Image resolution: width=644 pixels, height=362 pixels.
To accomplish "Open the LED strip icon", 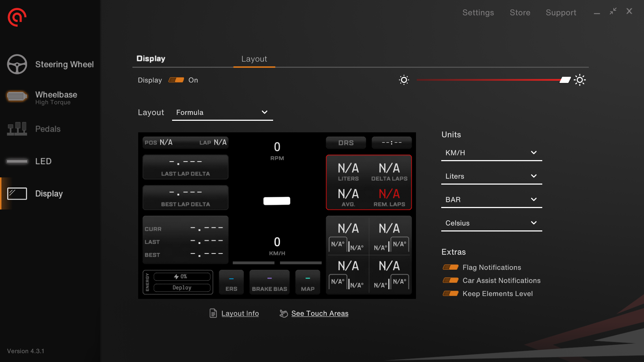I will coord(17,161).
